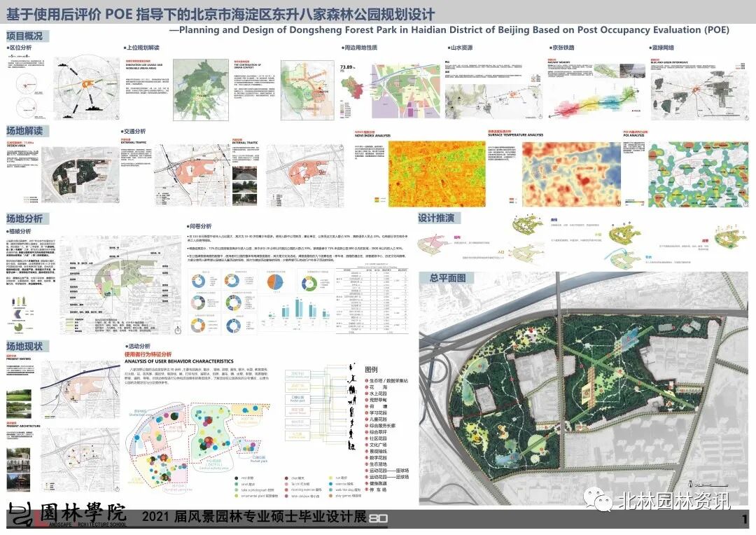Image resolution: width=756 pixels, height=535 pixels.
Task: Select the 问卷分析 subsection label
Action: point(199,226)
